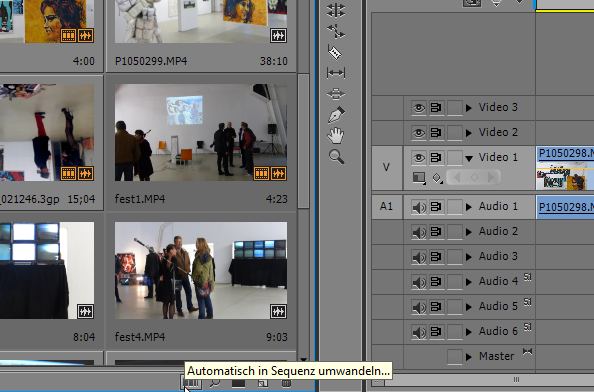This screenshot has width=594, height=392.
Task: Select the Razor tool
Action: (335, 52)
